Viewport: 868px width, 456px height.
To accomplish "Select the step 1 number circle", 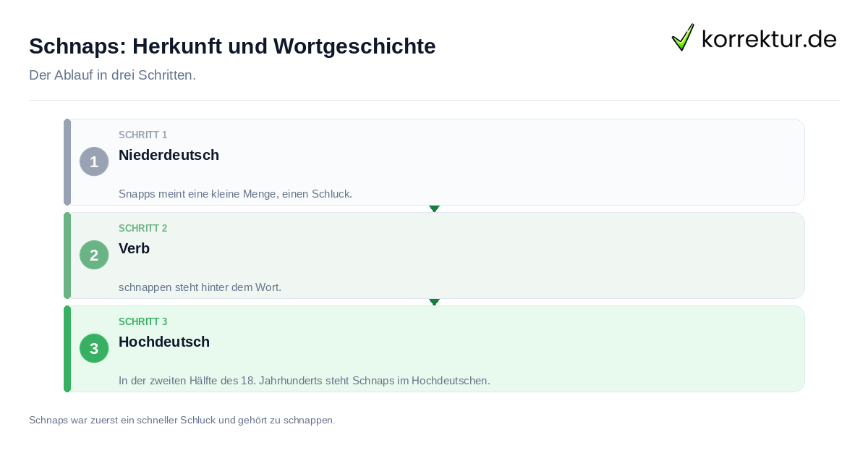I will click(94, 161).
